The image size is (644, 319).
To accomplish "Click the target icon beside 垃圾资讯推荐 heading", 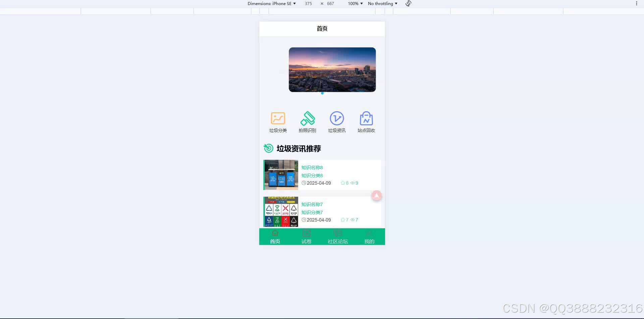I will 268,148.
